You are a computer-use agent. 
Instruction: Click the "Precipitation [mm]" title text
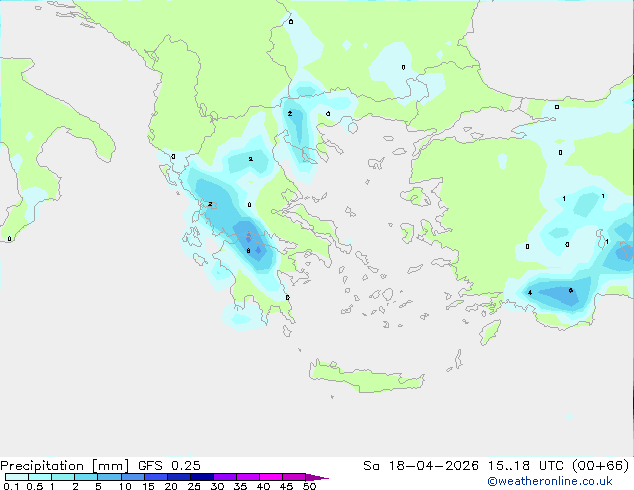pos(64,466)
